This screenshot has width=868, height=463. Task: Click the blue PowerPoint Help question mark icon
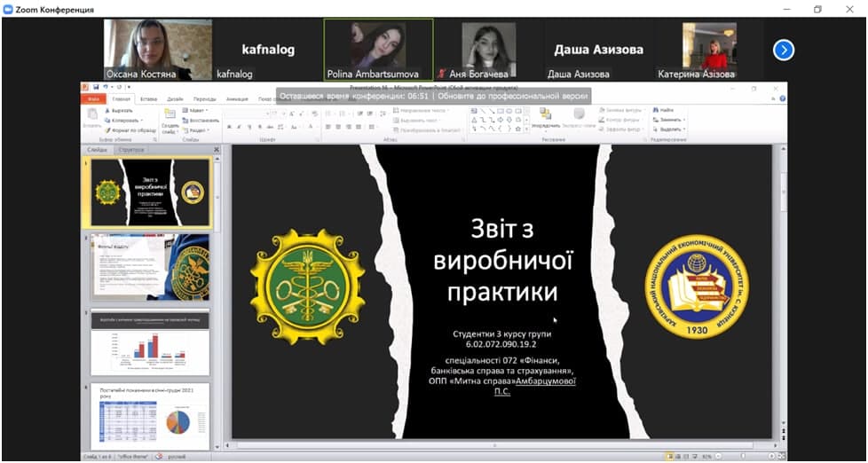[782, 98]
